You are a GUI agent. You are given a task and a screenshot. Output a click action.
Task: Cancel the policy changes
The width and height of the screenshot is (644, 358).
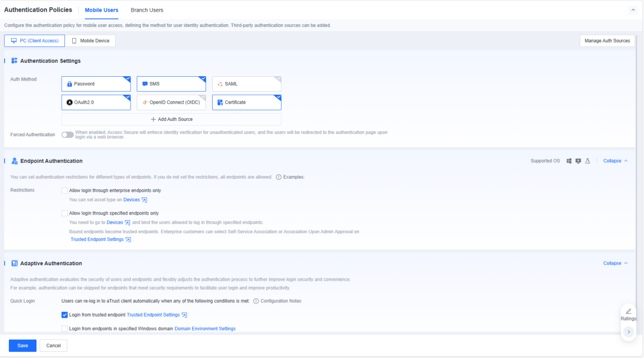[53, 346]
